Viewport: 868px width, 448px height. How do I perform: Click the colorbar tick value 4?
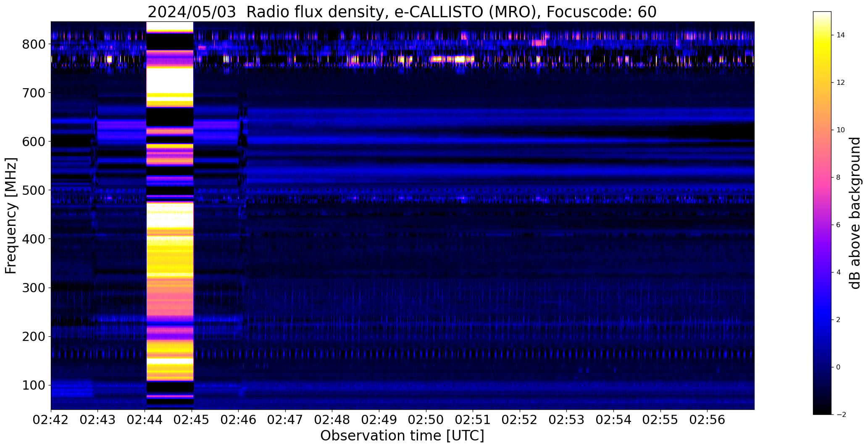point(839,272)
